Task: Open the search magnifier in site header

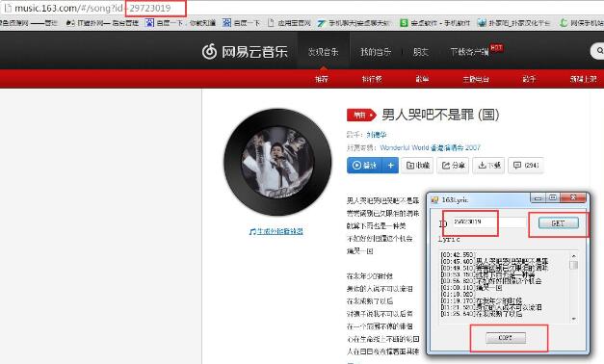Action: click(599, 50)
